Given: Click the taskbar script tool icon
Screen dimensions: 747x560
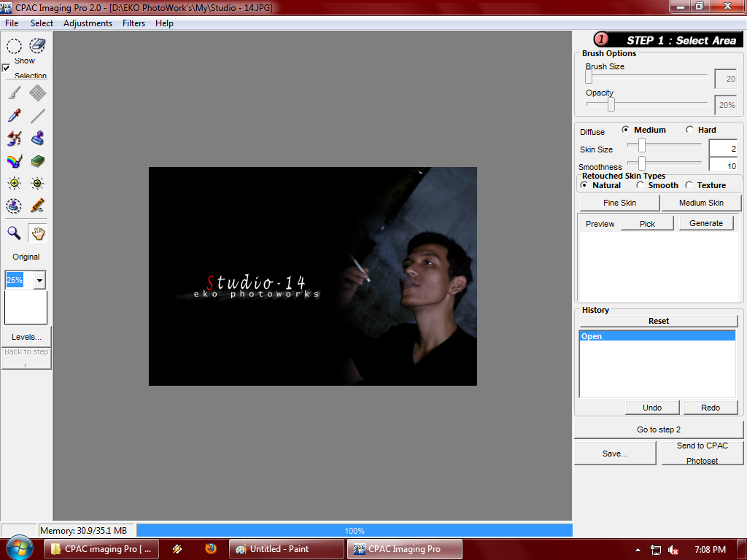Looking at the screenshot, I should (x=177, y=549).
